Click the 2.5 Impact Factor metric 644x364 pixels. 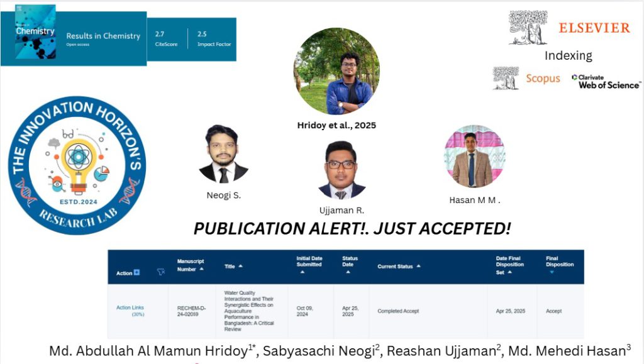(x=214, y=38)
